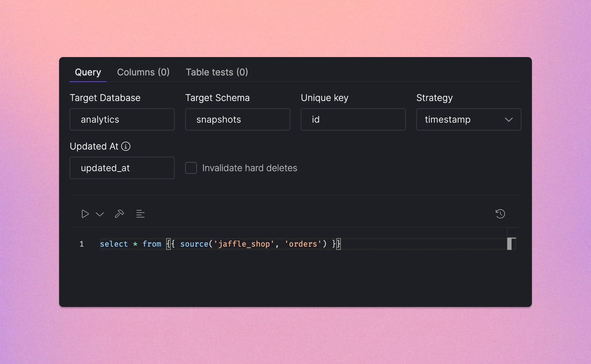591x364 pixels.
Task: Focus the Target Database analytics field
Action: 122,119
